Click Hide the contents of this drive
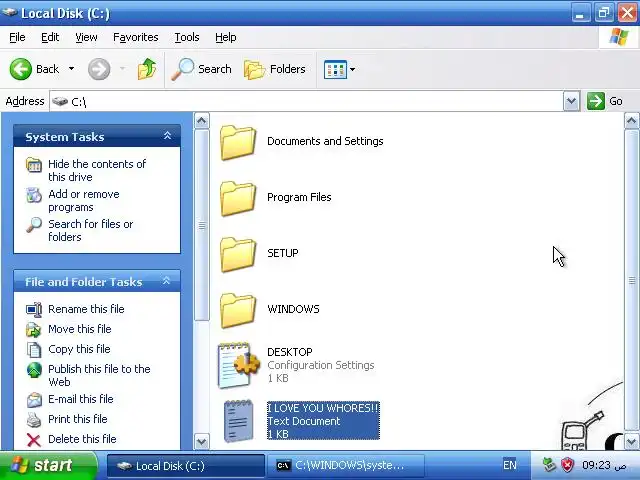 point(97,170)
